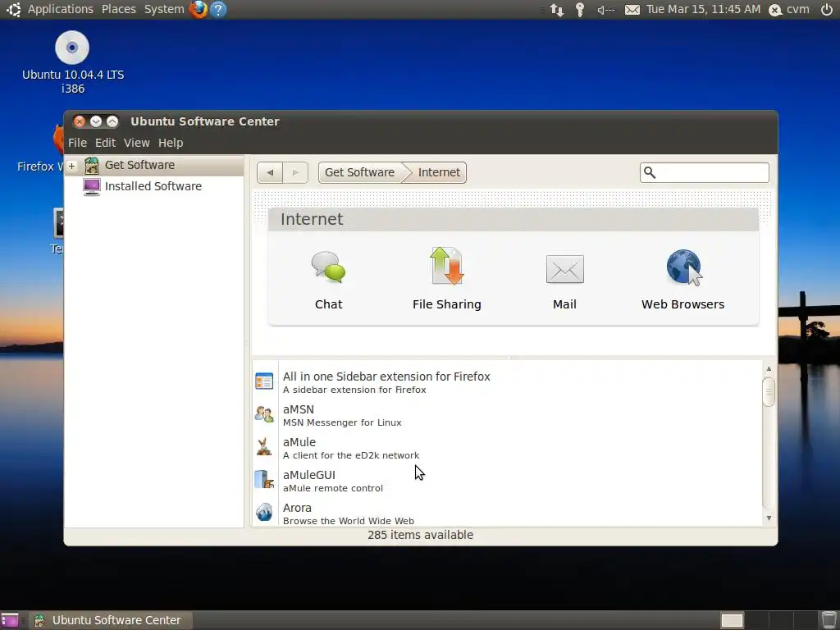Select Get Software in sidebar
The height and width of the screenshot is (630, 840).
click(x=139, y=165)
